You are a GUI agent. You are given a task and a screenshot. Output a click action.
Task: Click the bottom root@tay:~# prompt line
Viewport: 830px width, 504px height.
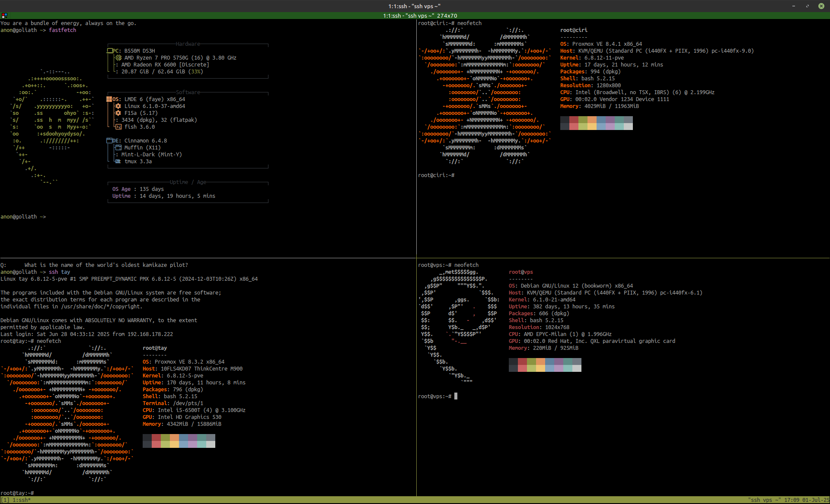(x=17, y=493)
